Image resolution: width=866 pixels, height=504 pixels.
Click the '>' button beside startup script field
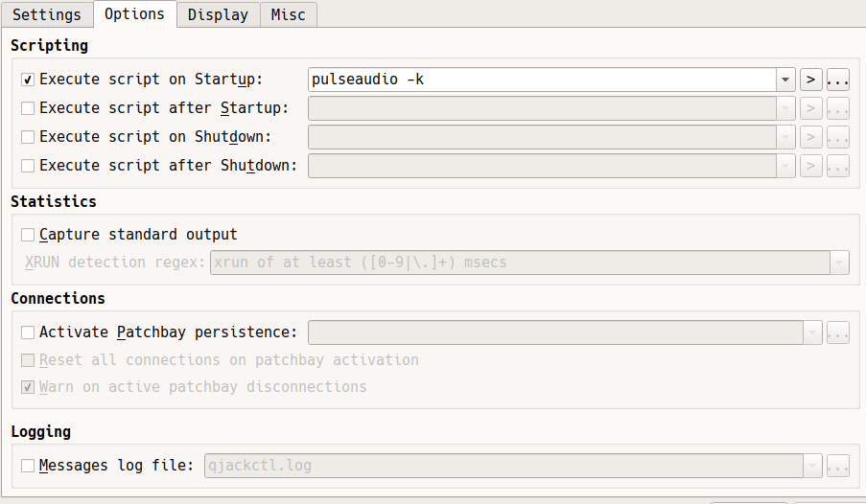811,80
